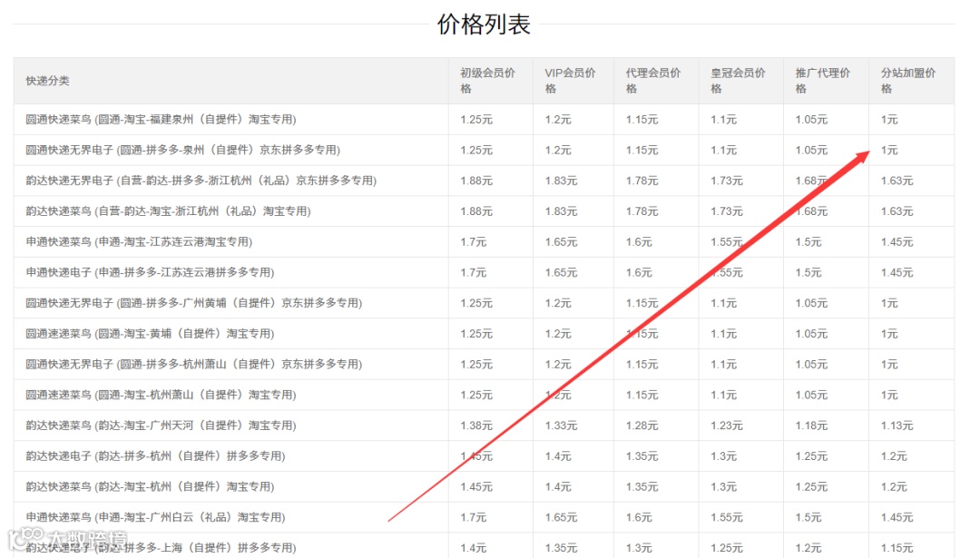Click 推广代理 '1.05元' in 淘宝-杭州萧山 row

(x=811, y=395)
